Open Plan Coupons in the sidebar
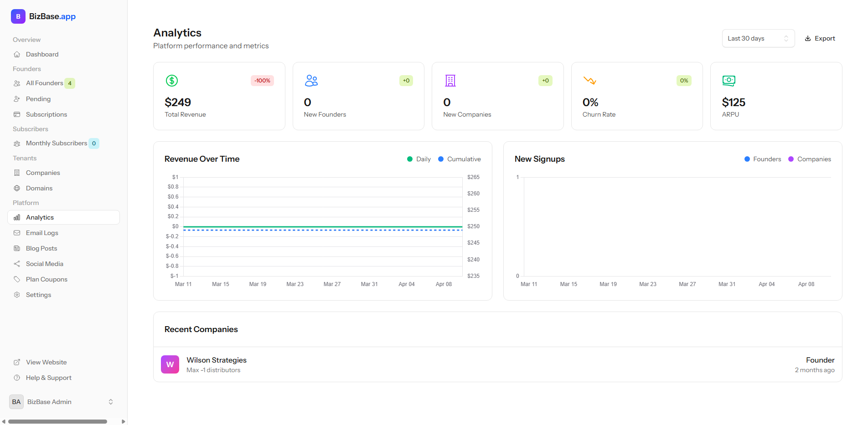868x425 pixels. [x=46, y=279]
